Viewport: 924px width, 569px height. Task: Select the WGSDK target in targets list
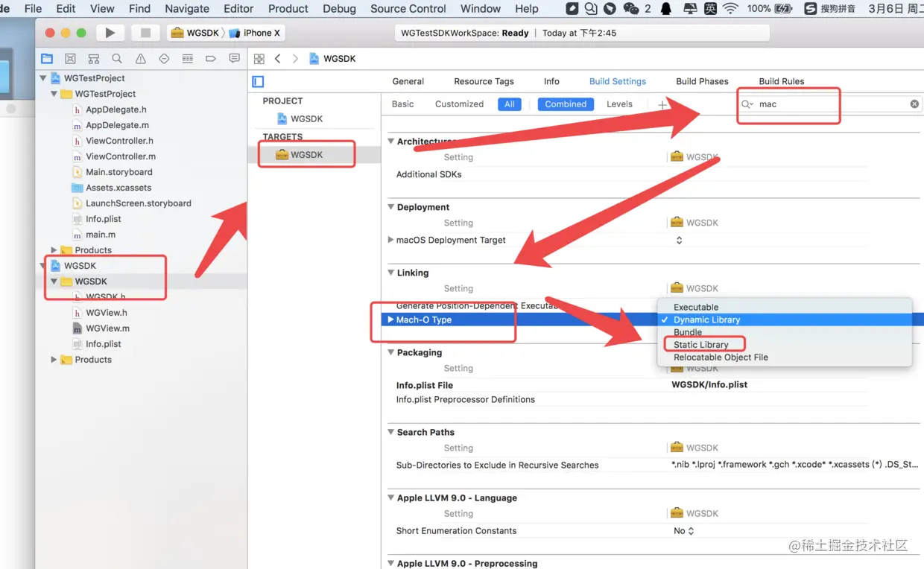point(306,155)
